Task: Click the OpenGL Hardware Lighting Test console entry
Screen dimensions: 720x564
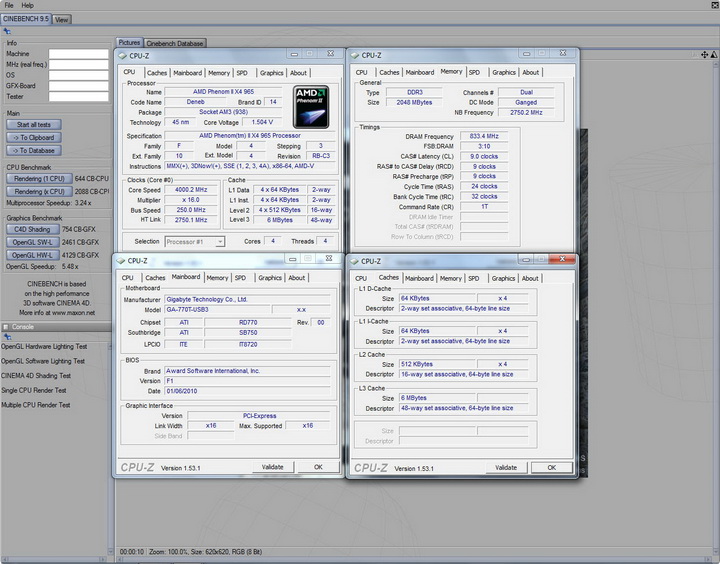Action: click(44, 347)
